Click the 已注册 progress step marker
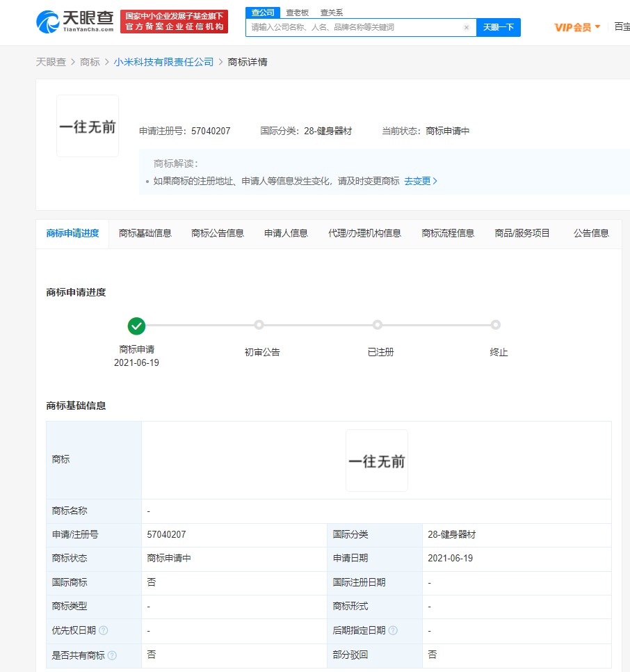 (x=378, y=325)
